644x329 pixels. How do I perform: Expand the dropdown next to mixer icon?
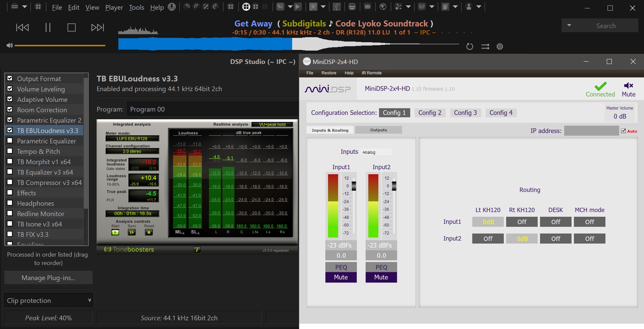click(x=432, y=7)
